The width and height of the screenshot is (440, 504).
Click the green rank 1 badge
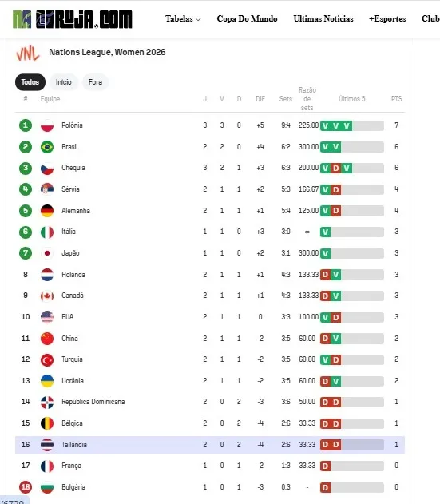click(26, 125)
